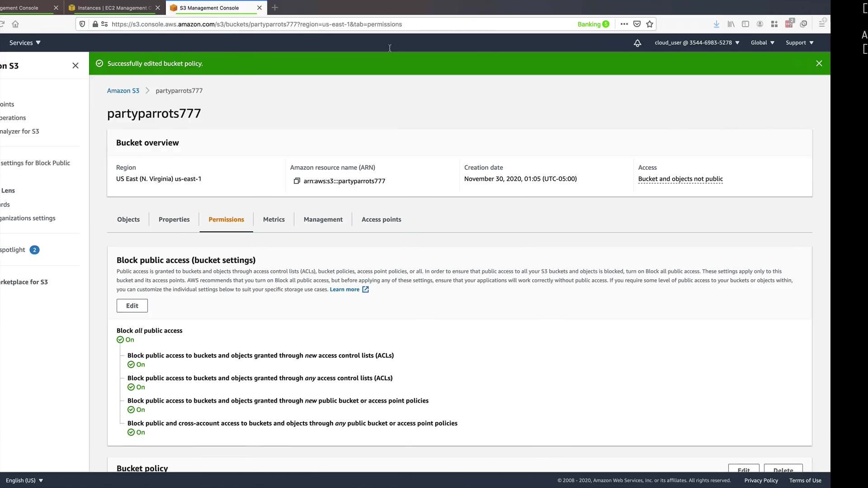Dismiss the green success banner
Image resolution: width=868 pixels, height=488 pixels.
coord(819,63)
